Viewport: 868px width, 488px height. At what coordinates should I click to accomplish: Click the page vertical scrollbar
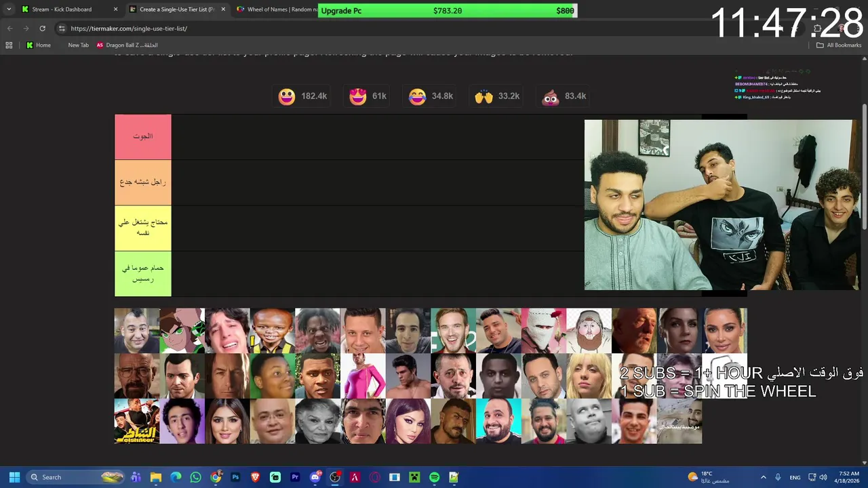865,168
